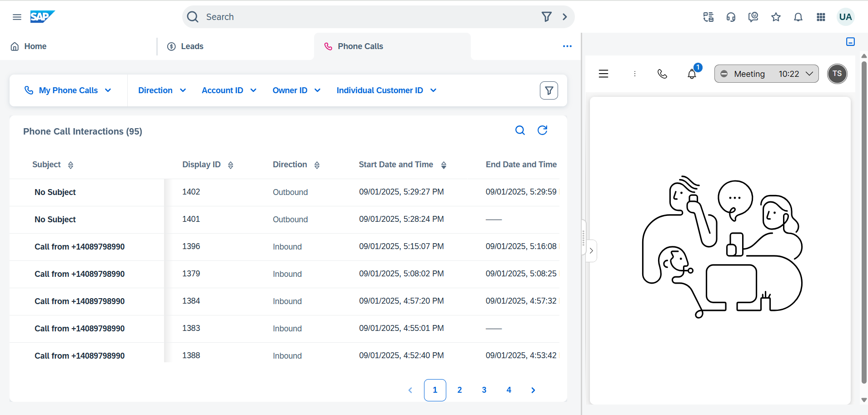Search within the Phone Call Interactions table
Viewport: 868px width, 415px height.
coord(520,130)
